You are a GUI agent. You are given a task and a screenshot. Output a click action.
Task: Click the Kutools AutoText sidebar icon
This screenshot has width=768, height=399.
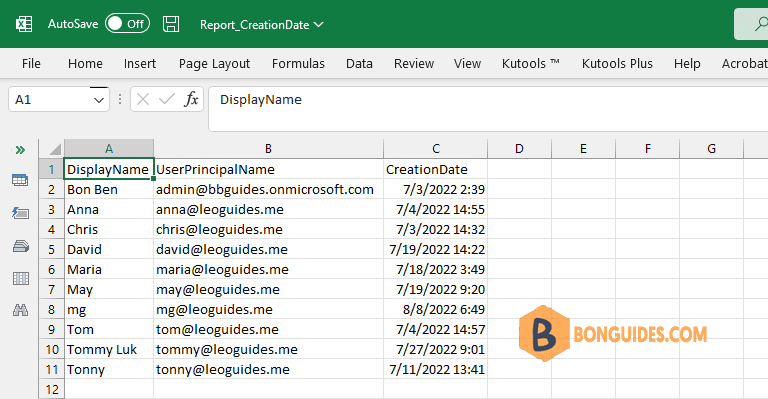[20, 212]
